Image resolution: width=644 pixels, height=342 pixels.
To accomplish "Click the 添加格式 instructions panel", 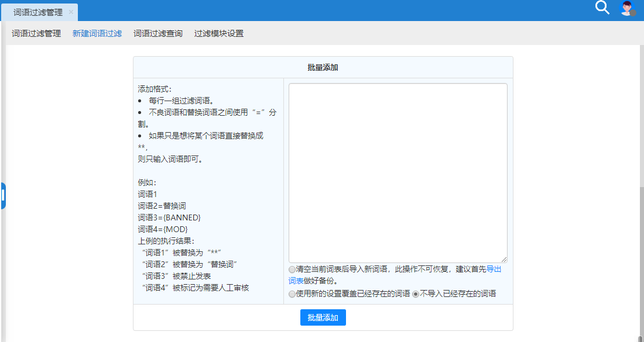I will point(208,190).
